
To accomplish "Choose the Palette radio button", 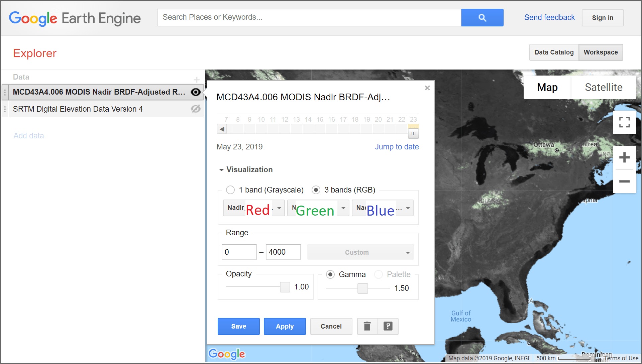I will (x=379, y=274).
